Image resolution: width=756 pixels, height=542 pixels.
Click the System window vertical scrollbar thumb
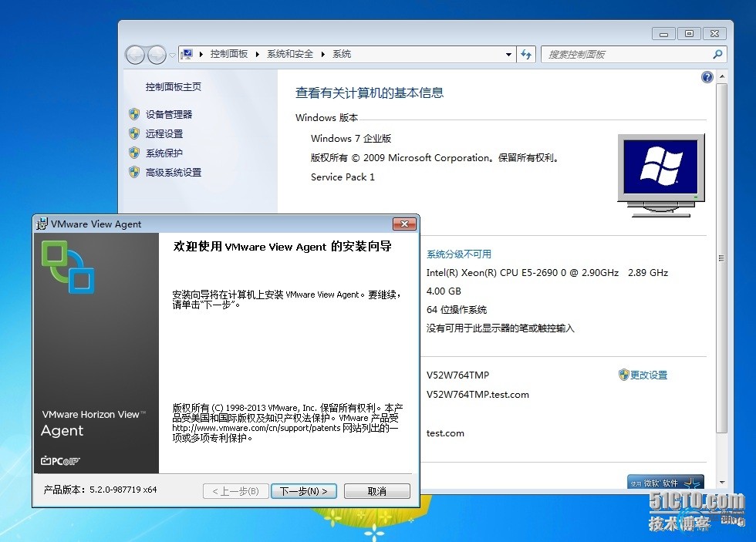click(x=722, y=258)
